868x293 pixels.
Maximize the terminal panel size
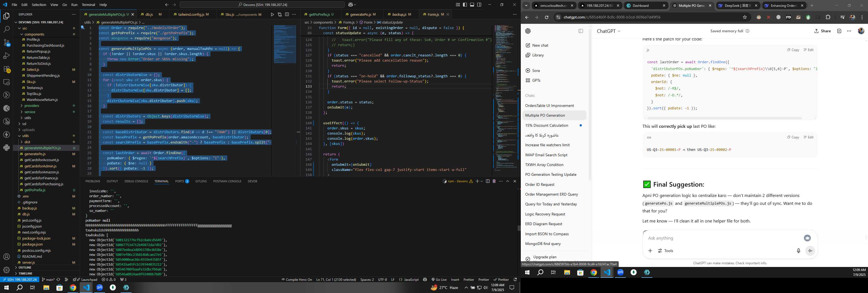click(x=508, y=181)
